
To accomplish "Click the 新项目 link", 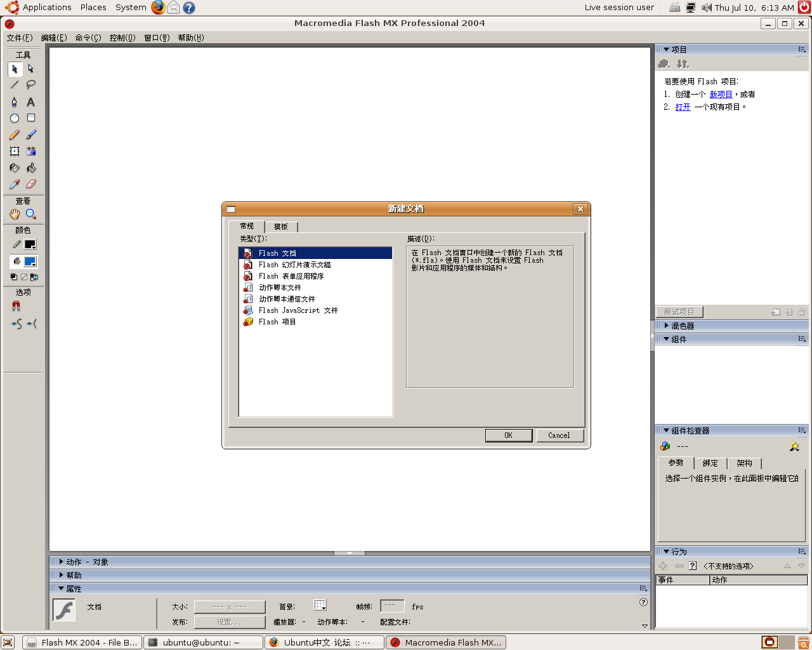I will pos(721,95).
